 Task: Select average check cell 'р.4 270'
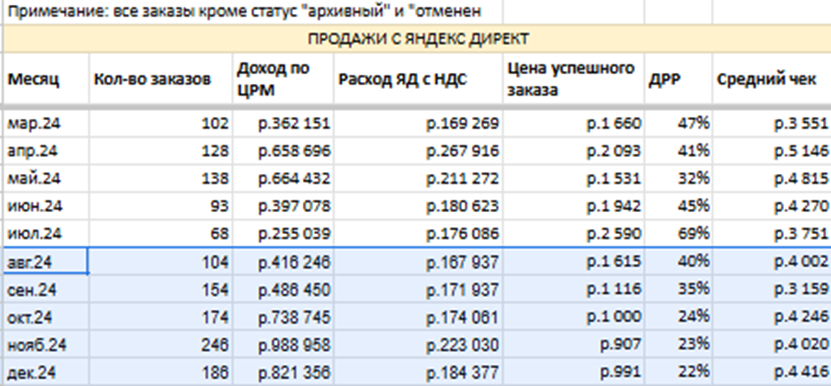(x=772, y=206)
